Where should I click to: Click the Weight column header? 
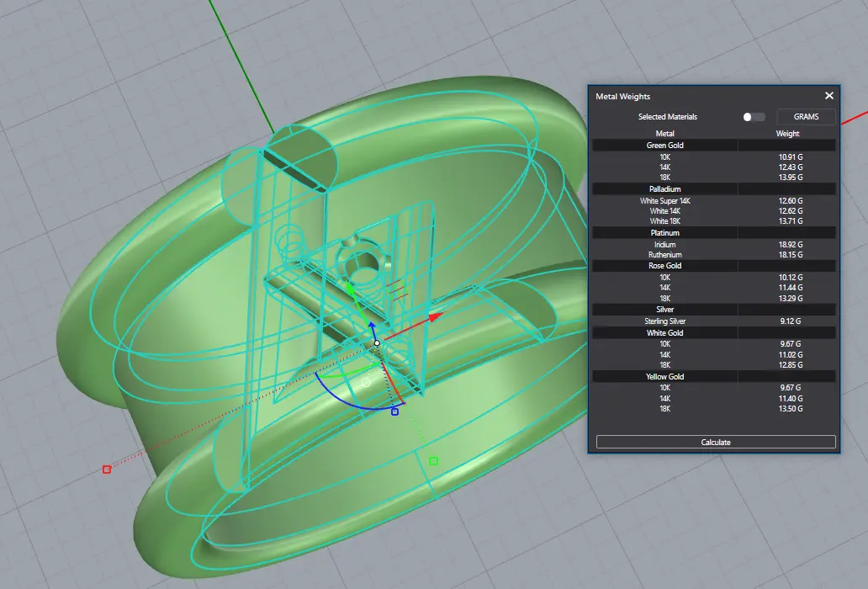[787, 134]
